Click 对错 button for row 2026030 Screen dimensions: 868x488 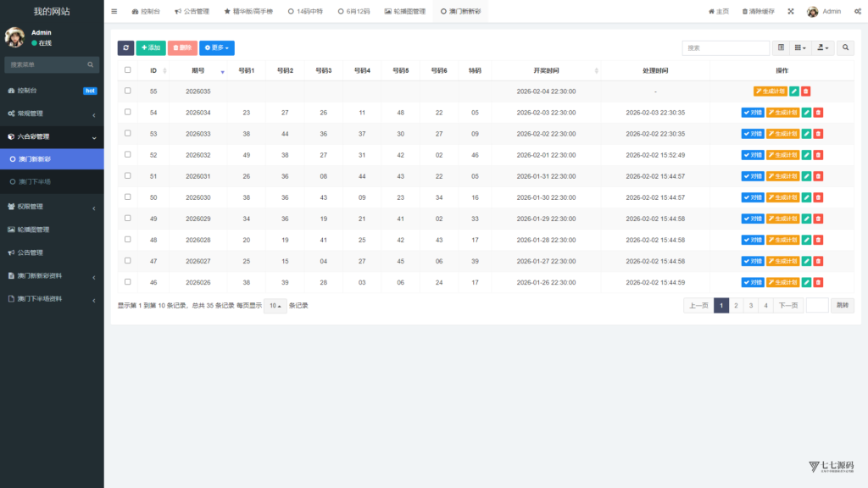(x=753, y=197)
